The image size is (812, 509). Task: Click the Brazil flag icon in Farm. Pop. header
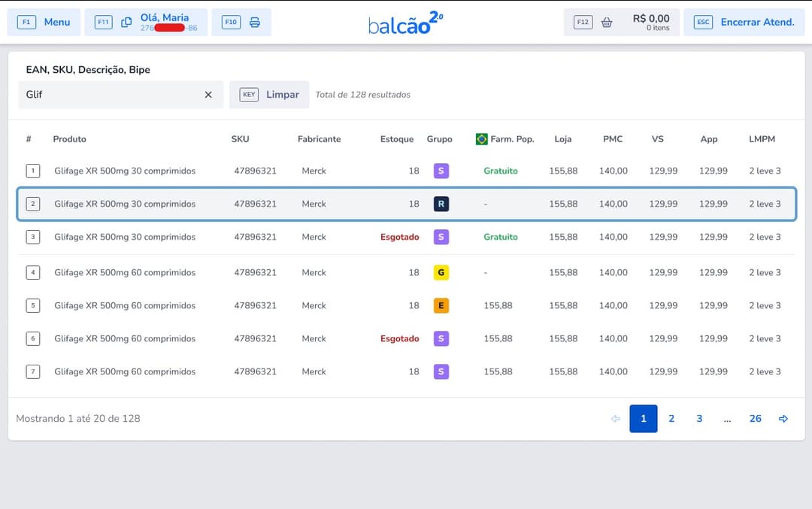482,139
